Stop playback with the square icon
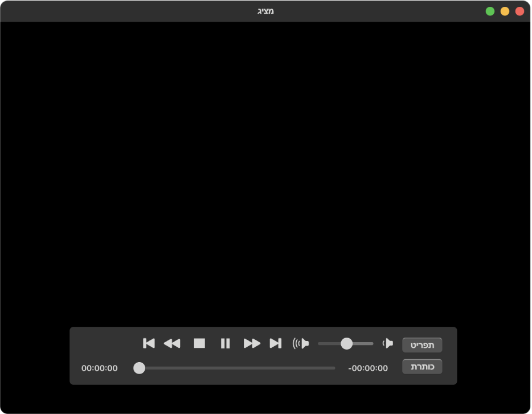532x414 pixels. tap(199, 343)
